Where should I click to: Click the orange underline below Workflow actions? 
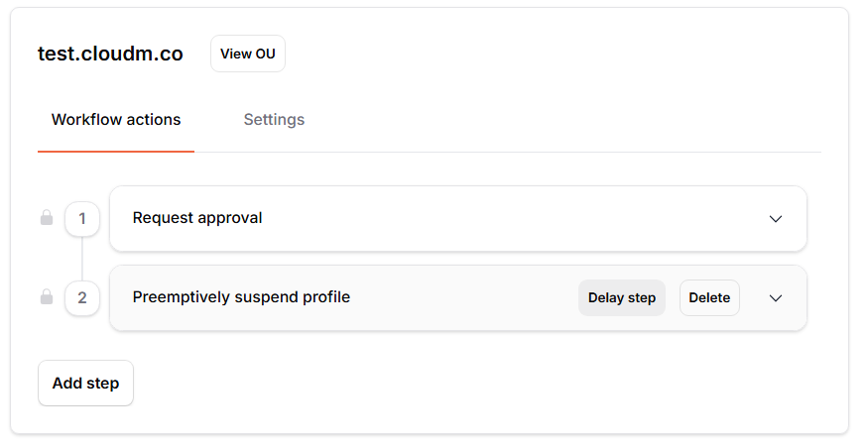click(116, 151)
